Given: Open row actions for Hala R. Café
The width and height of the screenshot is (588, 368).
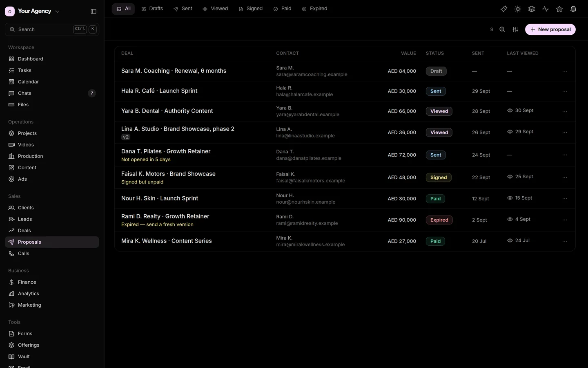Looking at the screenshot, I should click(565, 91).
